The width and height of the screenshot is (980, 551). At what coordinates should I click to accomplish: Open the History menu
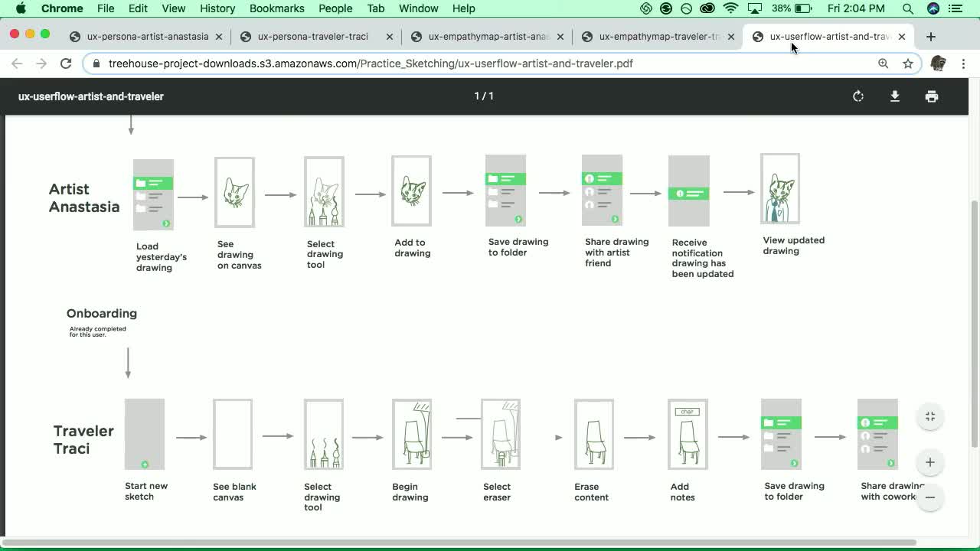(x=217, y=8)
